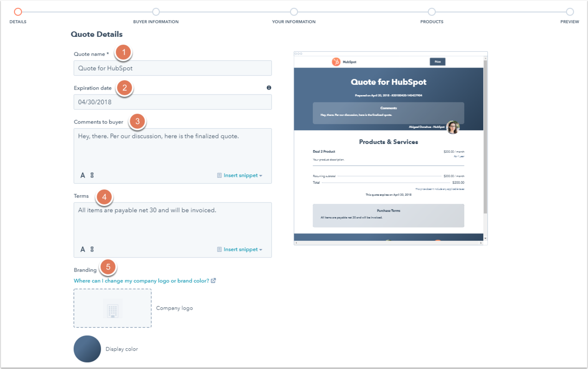Click the Print button in the quote preview
588x369 pixels.
pos(437,62)
